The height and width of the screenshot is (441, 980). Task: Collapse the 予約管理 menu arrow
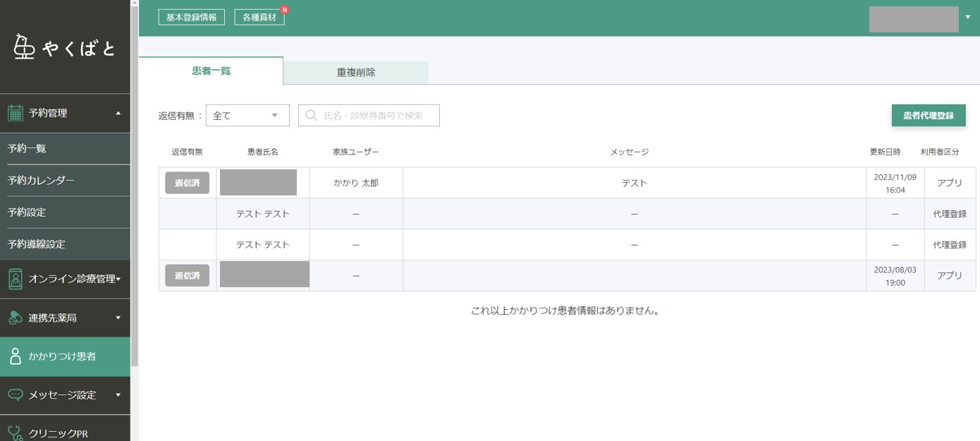point(118,113)
